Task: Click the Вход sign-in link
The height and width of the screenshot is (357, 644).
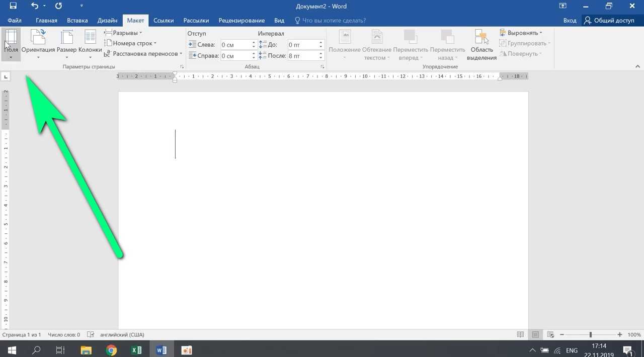Action: (570, 21)
